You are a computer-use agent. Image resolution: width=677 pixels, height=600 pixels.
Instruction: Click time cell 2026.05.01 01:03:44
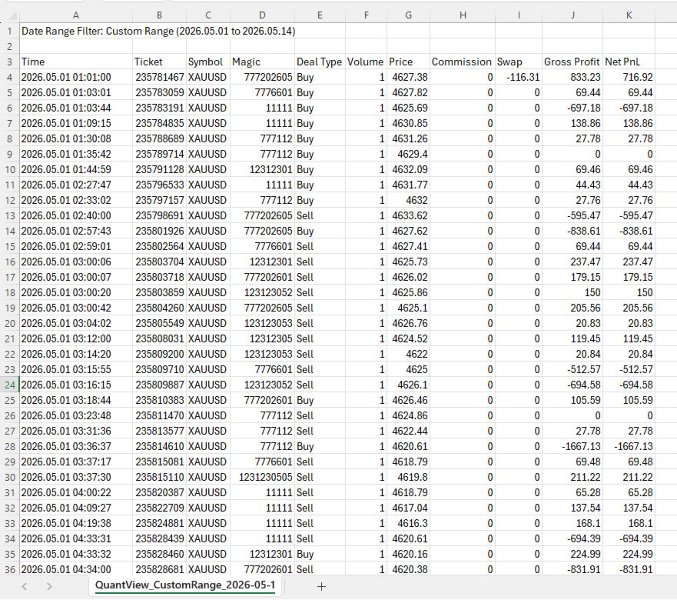click(x=76, y=108)
